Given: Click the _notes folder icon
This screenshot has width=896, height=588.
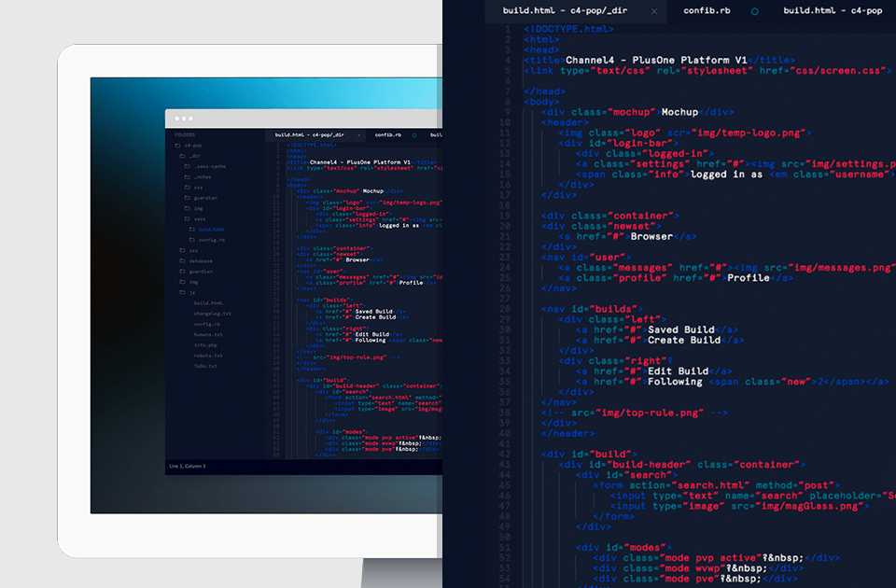Looking at the screenshot, I should coord(187,176).
